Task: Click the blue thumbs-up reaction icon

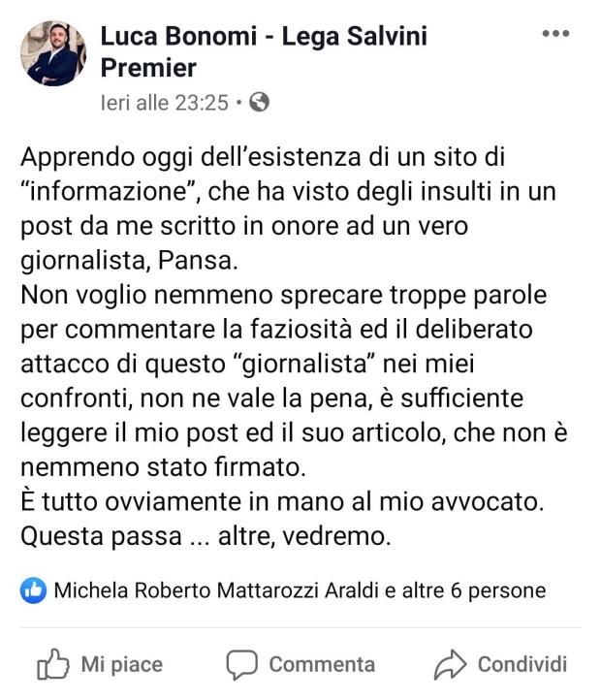Action: tap(34, 590)
